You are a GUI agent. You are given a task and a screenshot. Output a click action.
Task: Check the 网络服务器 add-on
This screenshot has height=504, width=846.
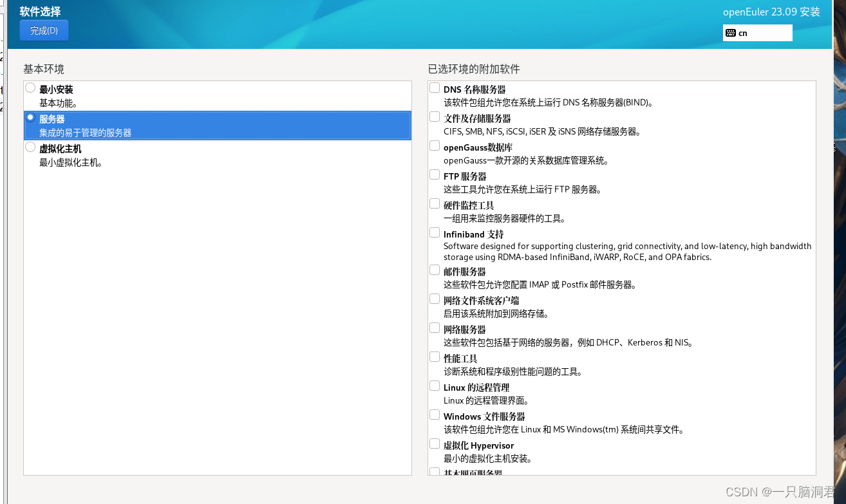point(434,327)
